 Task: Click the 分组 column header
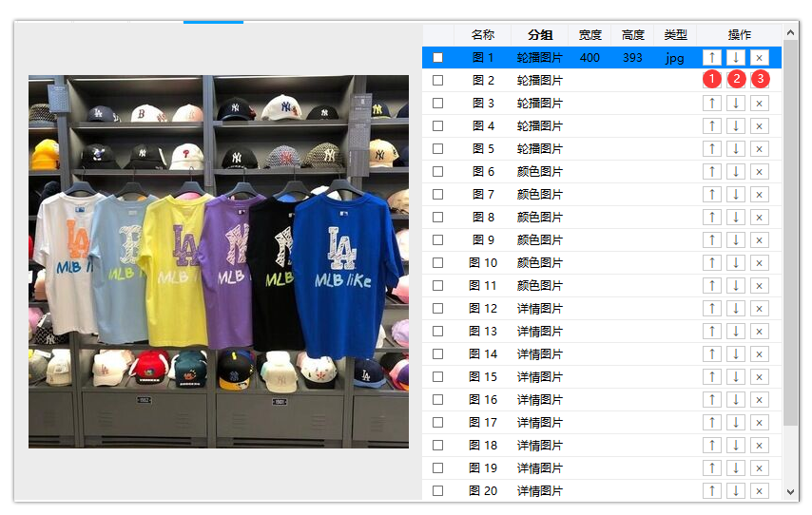coord(540,34)
